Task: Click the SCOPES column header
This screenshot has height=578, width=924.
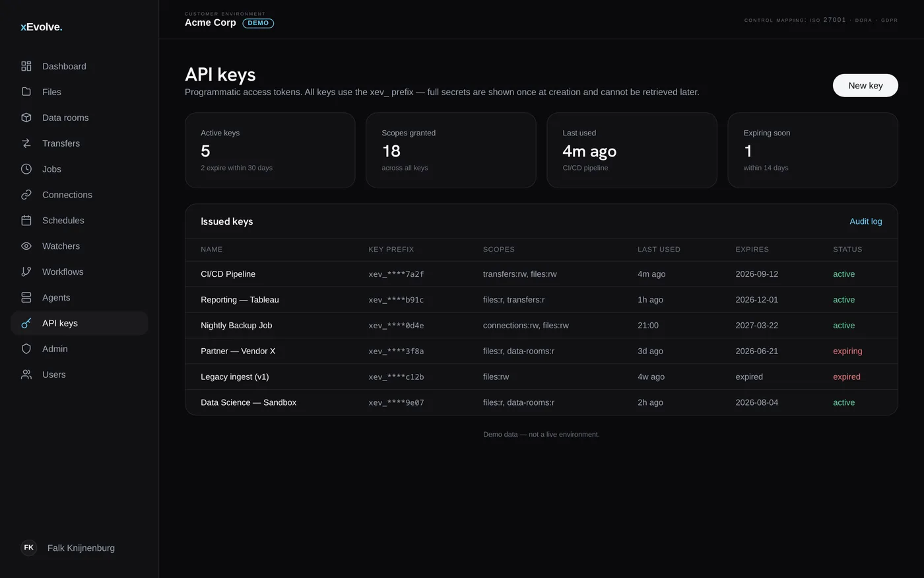Action: (499, 250)
